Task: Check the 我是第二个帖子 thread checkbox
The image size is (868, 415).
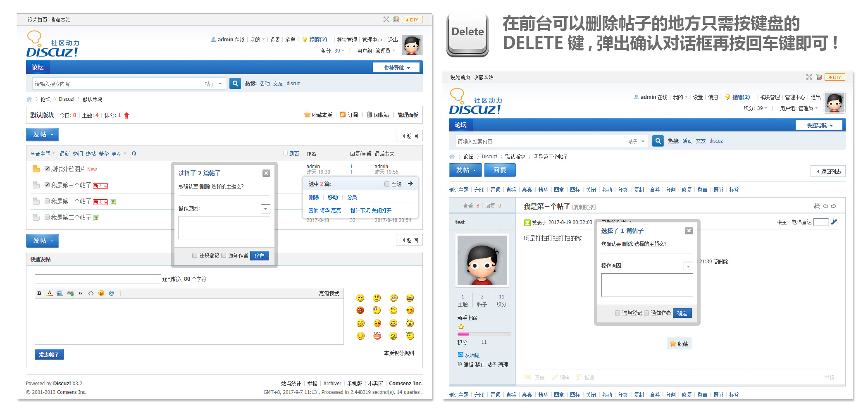Action: (47, 217)
